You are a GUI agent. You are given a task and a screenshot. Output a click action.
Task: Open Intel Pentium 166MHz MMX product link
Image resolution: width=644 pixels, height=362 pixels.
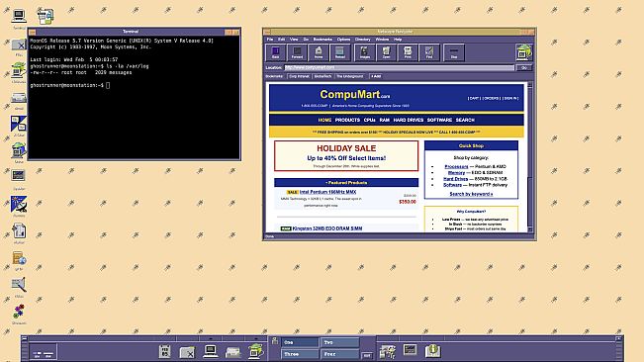[327, 192]
